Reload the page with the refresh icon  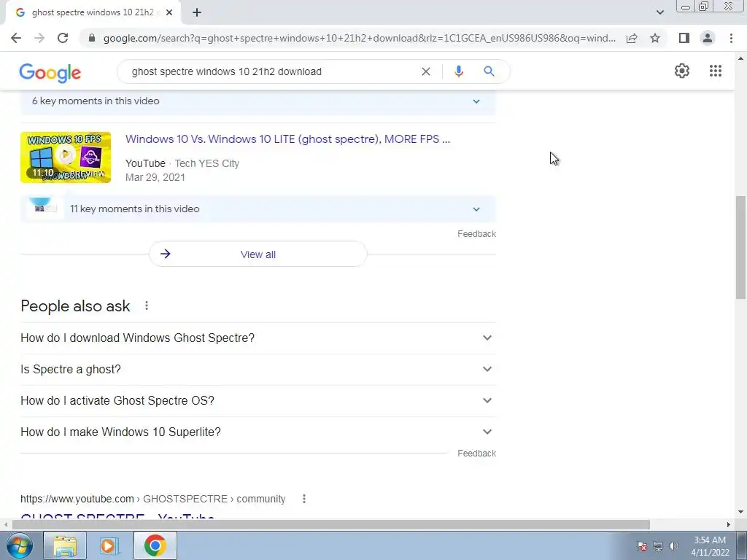point(63,38)
